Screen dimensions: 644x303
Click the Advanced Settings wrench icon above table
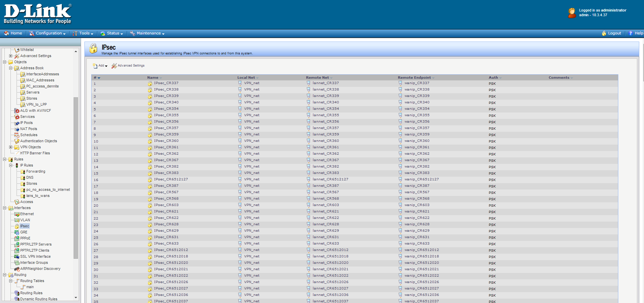click(114, 66)
